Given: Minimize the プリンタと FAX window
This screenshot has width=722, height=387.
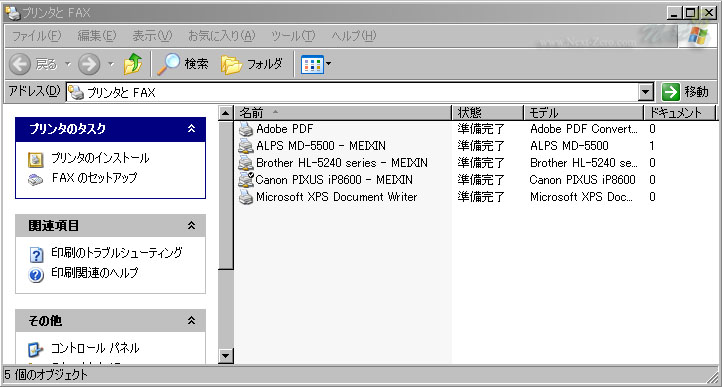Looking at the screenshot, I should tap(675, 13).
